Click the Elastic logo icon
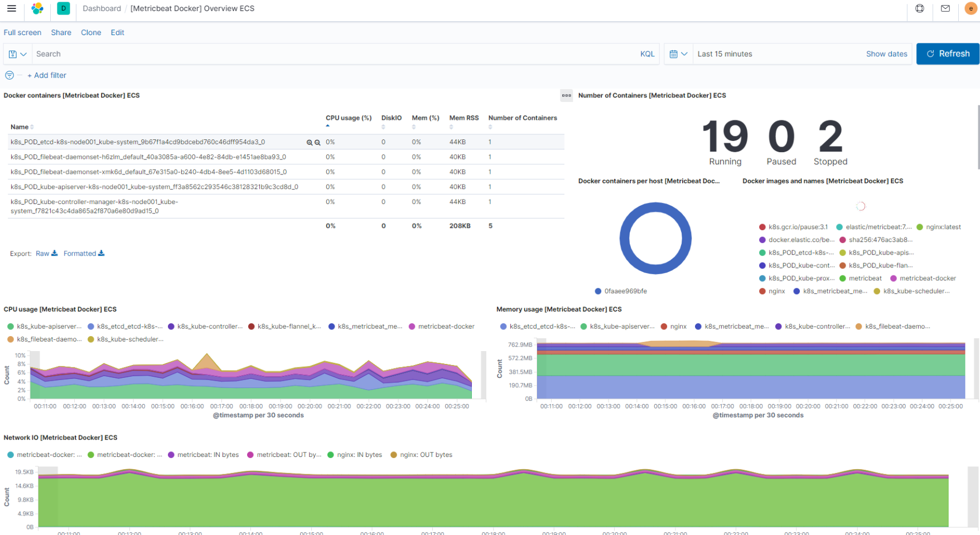The width and height of the screenshot is (980, 535). (x=37, y=8)
